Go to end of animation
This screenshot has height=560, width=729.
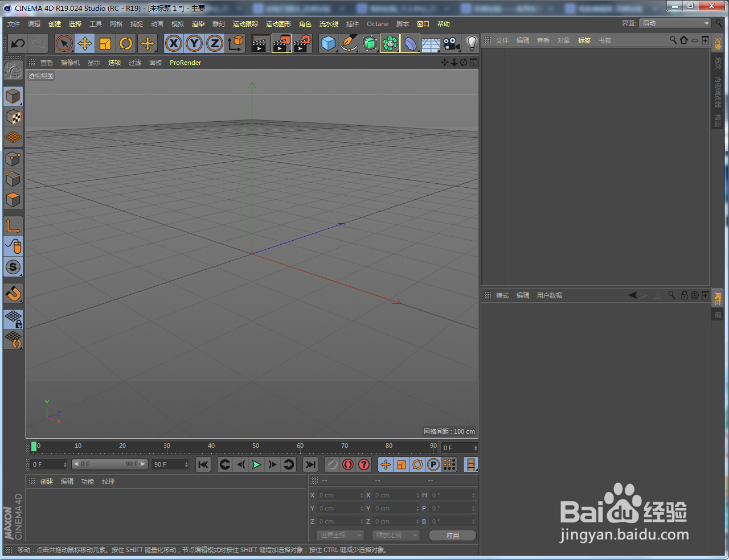310,464
